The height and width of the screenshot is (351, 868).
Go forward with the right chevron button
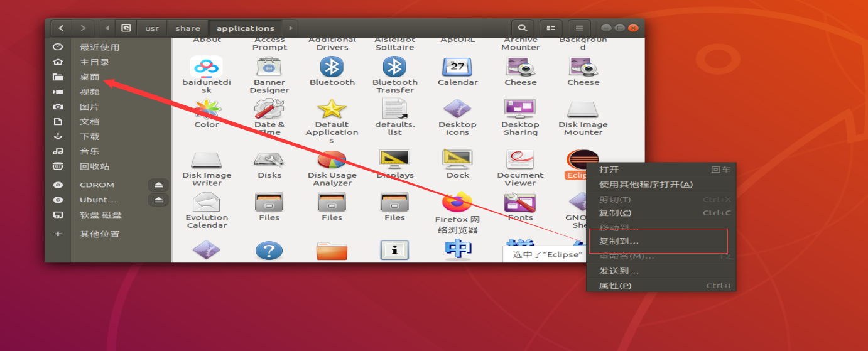[x=83, y=28]
